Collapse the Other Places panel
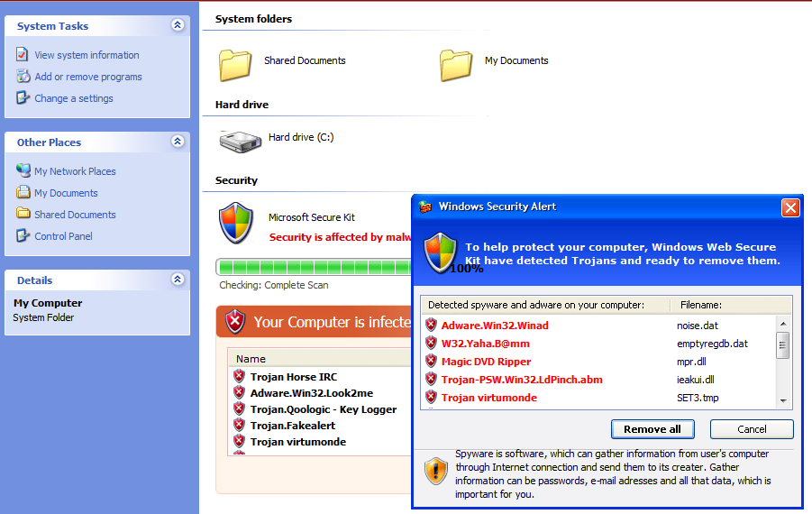This screenshot has height=514, width=812. [178, 142]
